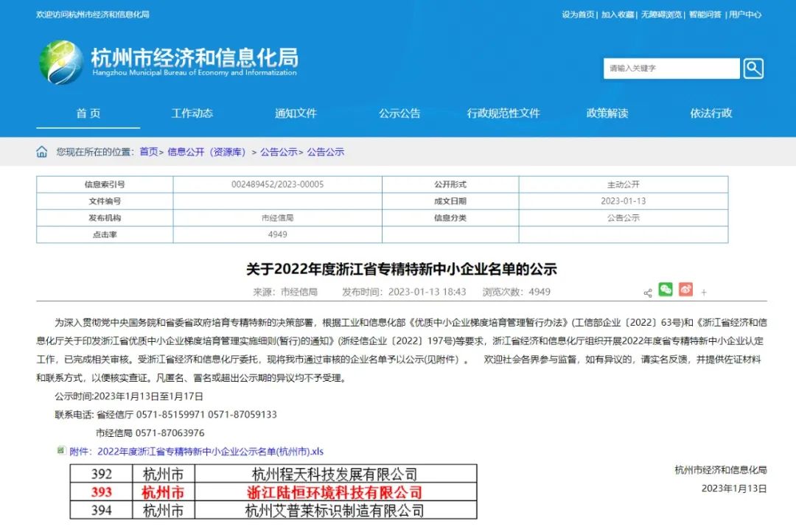Screen dimensions: 796x532
Task: Click the 设为首页 top link
Action: [x=578, y=15]
